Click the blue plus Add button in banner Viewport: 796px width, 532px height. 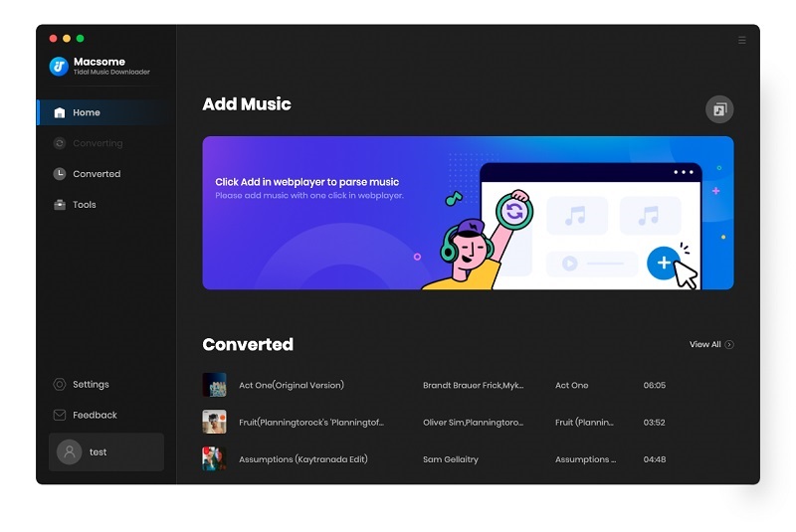point(663,263)
